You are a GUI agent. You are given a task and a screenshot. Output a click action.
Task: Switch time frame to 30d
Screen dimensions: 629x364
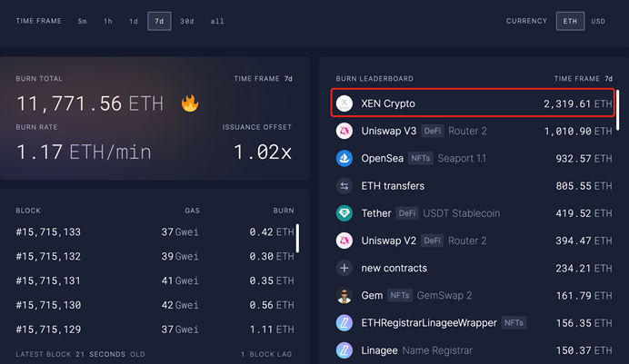point(187,21)
